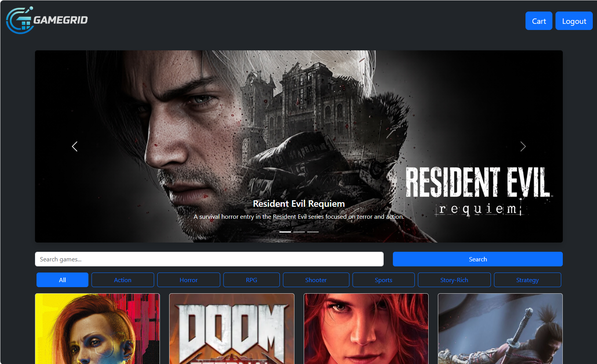Open the red-haired woman game card
This screenshot has width=597, height=364.
(x=366, y=329)
